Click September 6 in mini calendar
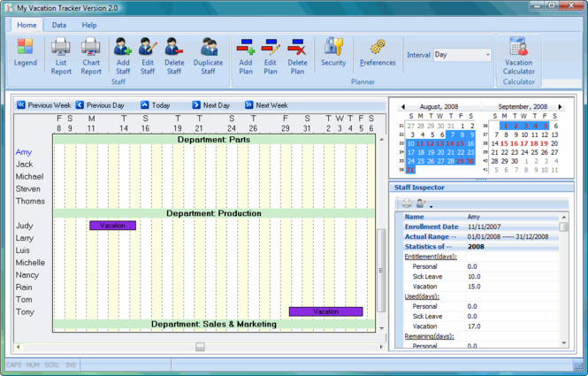The width and height of the screenshot is (588, 376). [556, 127]
